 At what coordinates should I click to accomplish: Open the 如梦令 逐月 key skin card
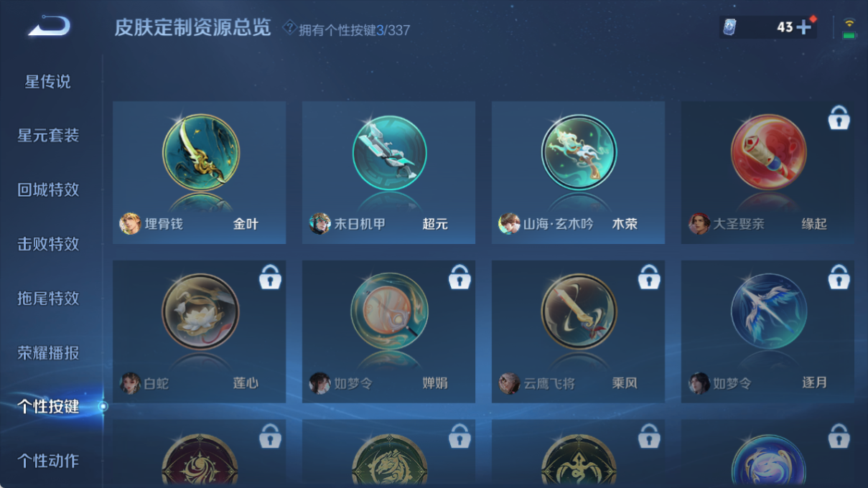(767, 332)
